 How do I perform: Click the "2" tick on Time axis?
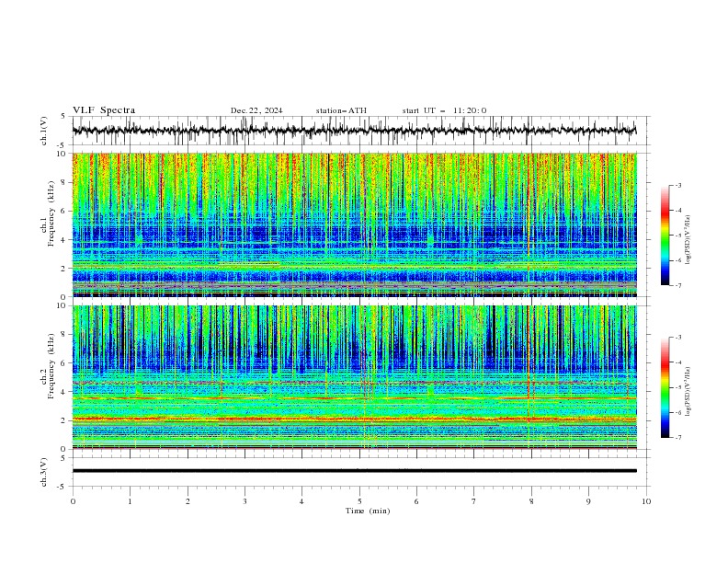click(x=188, y=501)
